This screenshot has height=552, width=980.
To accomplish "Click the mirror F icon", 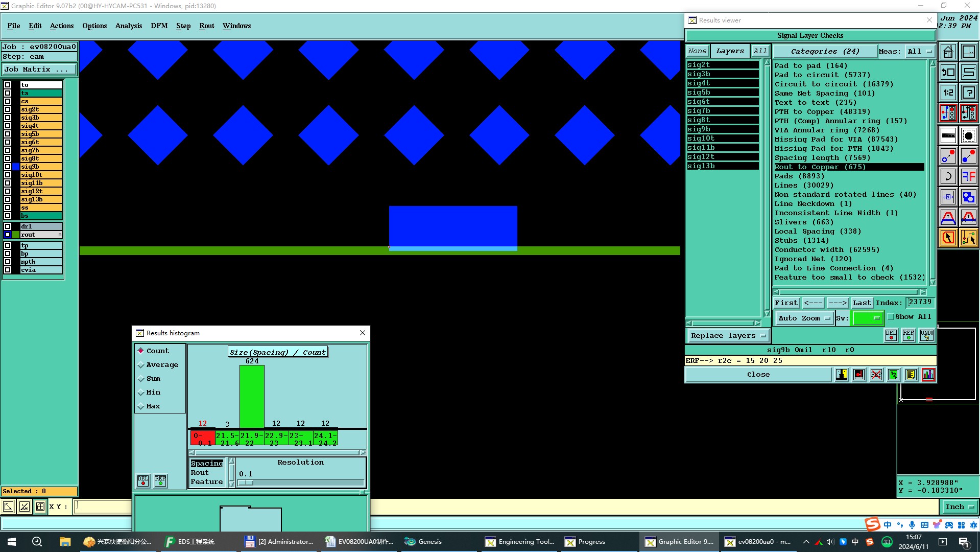I will (969, 176).
